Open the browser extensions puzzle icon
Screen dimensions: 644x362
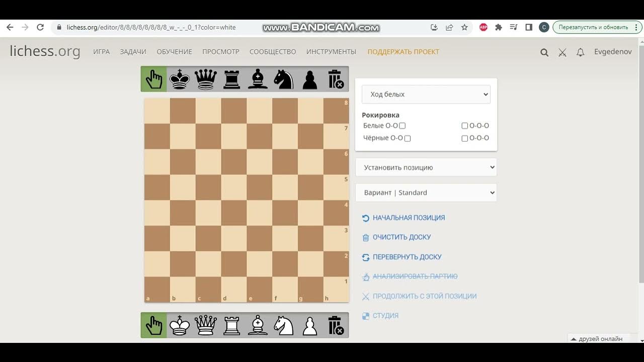(x=499, y=27)
